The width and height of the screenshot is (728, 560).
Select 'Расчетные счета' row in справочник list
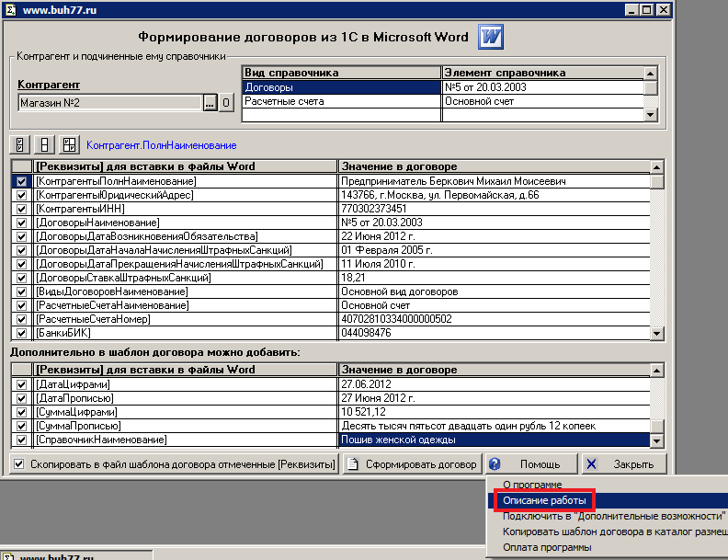coord(284,101)
